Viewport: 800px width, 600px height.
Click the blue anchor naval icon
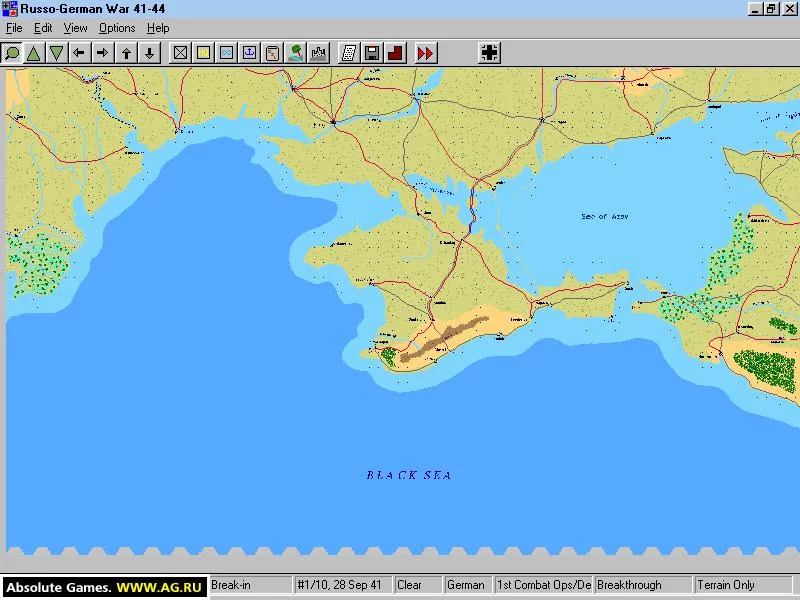249,53
